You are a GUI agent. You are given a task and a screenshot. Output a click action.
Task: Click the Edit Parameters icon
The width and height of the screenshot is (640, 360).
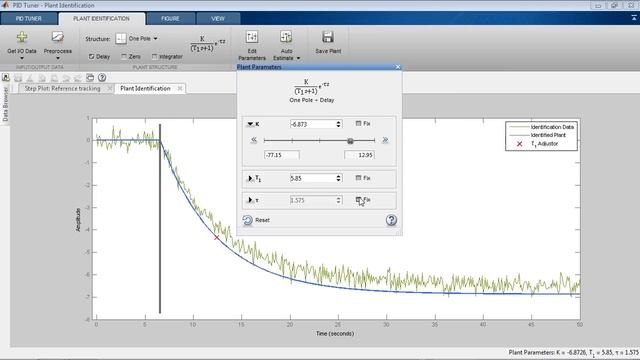(x=252, y=37)
